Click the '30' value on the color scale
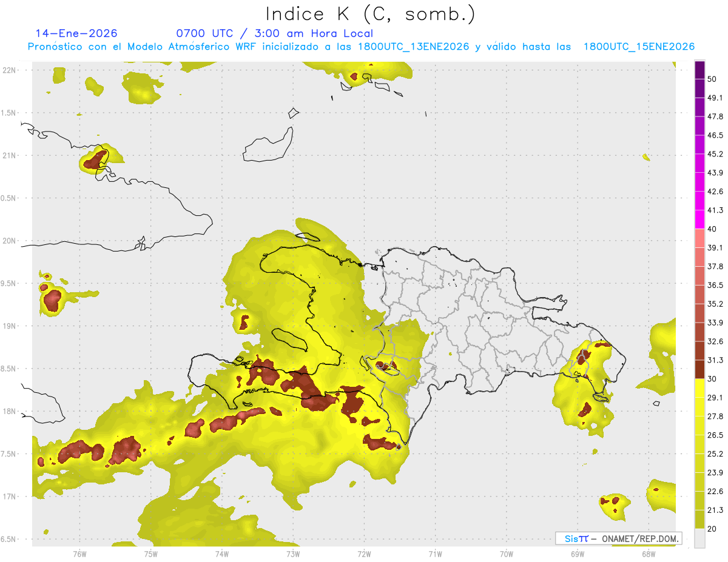728x562 pixels. coord(712,379)
